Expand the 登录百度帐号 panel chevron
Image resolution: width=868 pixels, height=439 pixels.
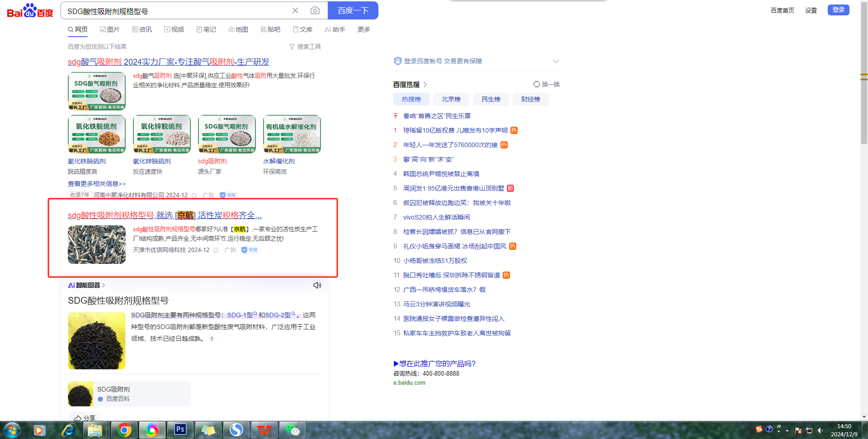pyautogui.click(x=556, y=62)
